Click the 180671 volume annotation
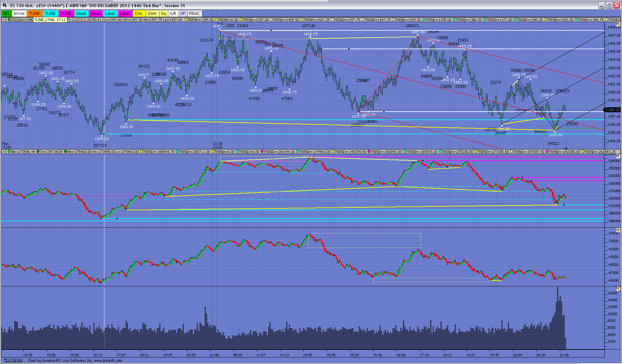The image size is (622, 364). coord(412,26)
